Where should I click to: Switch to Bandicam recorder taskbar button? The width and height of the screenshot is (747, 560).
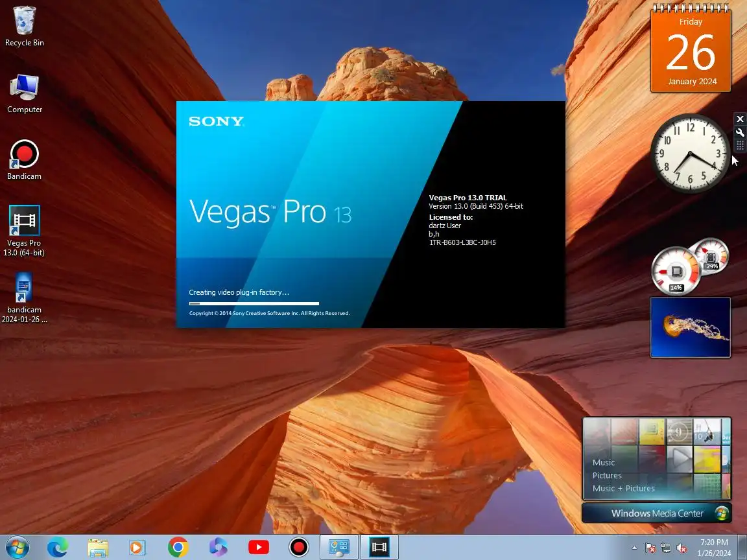coord(299,548)
